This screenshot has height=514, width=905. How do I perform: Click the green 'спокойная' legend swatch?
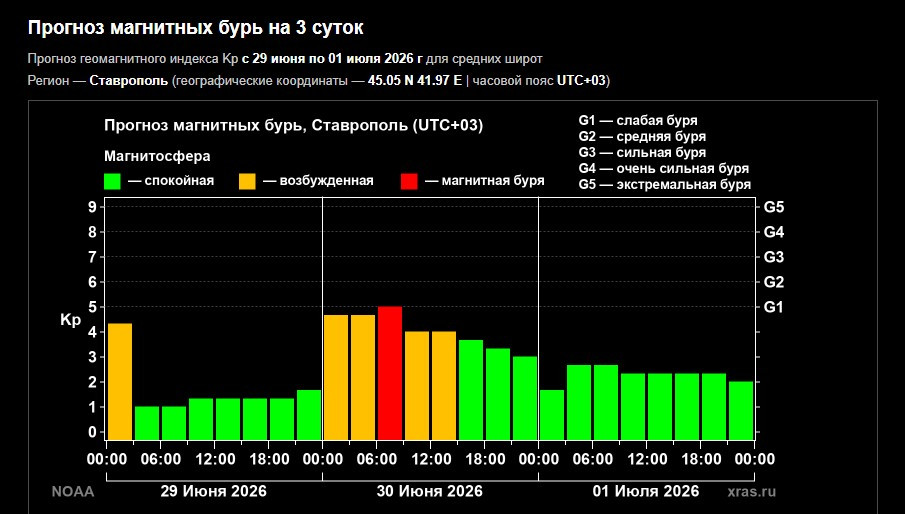click(112, 181)
